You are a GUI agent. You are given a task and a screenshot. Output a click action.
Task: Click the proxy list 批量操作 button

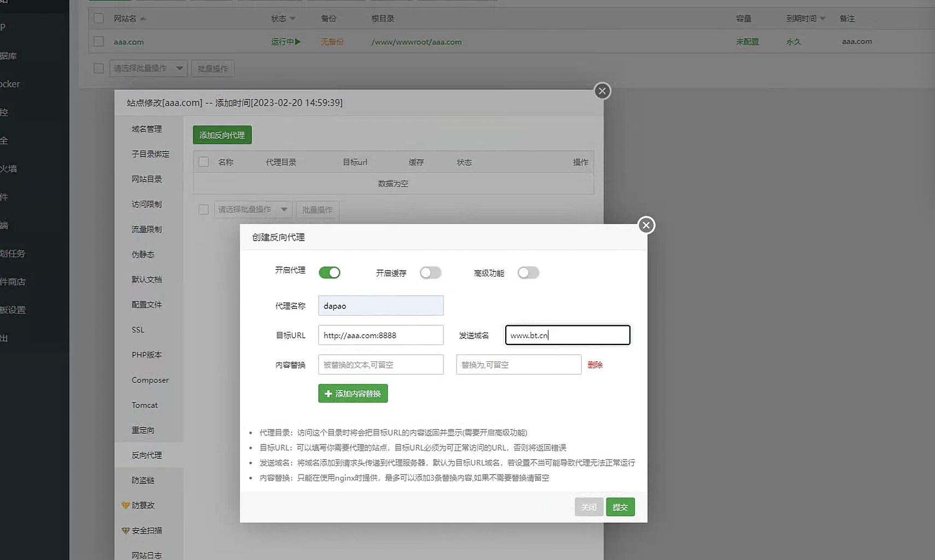318,209
